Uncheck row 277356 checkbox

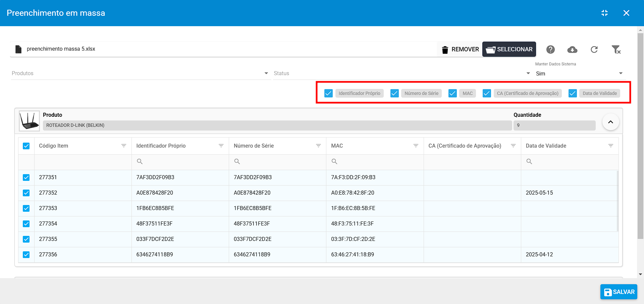pos(26,255)
